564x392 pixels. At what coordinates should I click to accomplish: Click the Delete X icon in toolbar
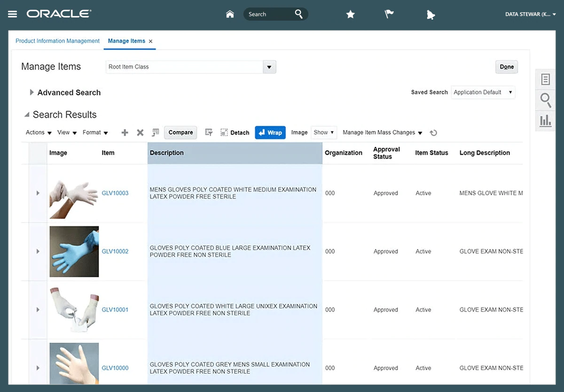140,133
